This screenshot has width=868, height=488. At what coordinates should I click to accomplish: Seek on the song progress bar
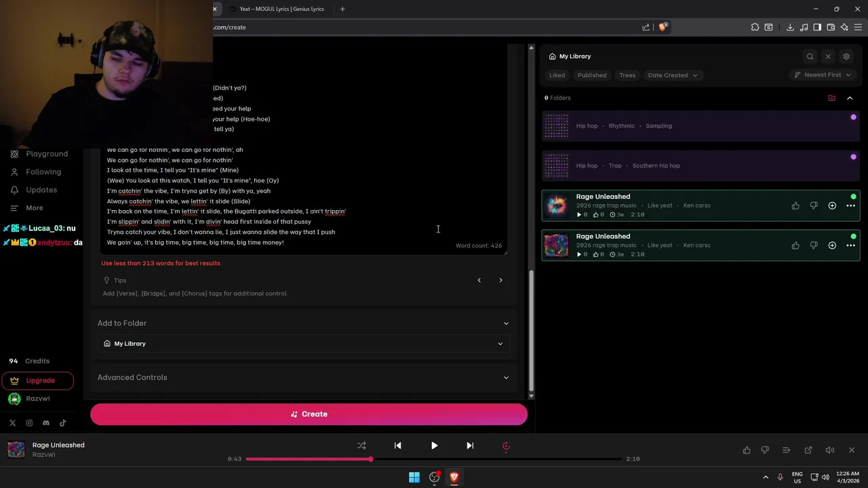(x=434, y=459)
